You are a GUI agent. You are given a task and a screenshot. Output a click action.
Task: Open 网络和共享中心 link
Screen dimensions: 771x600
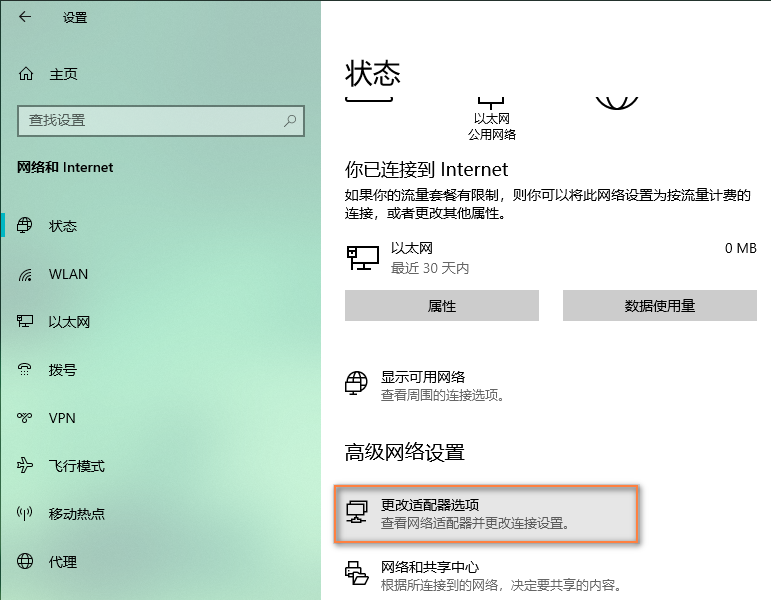pos(430,567)
